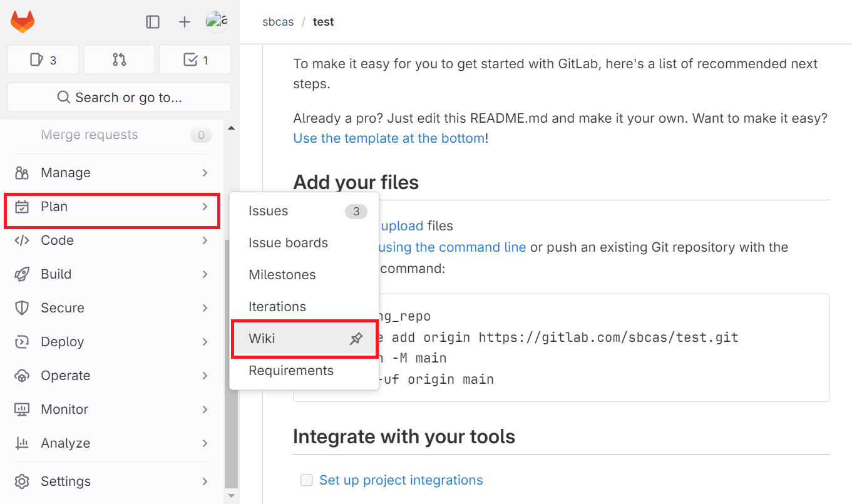Click the sbcas breadcrumb link
This screenshot has height=504, width=852.
(278, 22)
